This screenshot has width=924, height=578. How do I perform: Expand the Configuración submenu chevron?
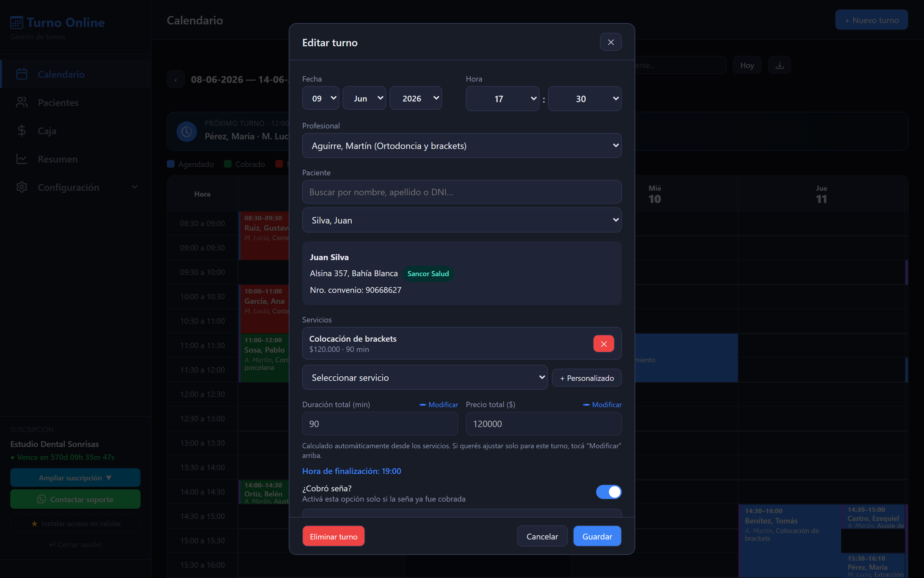click(134, 187)
